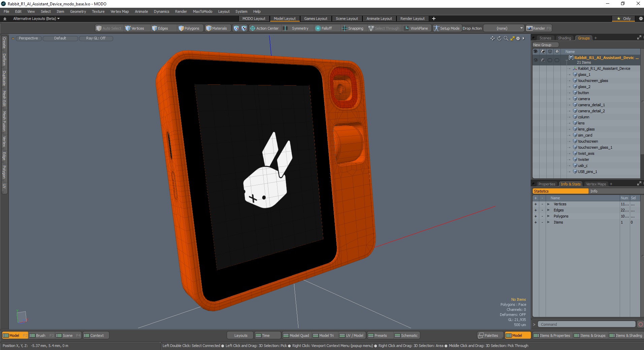644x350 pixels.
Task: Open the Geometry menu
Action: (78, 11)
